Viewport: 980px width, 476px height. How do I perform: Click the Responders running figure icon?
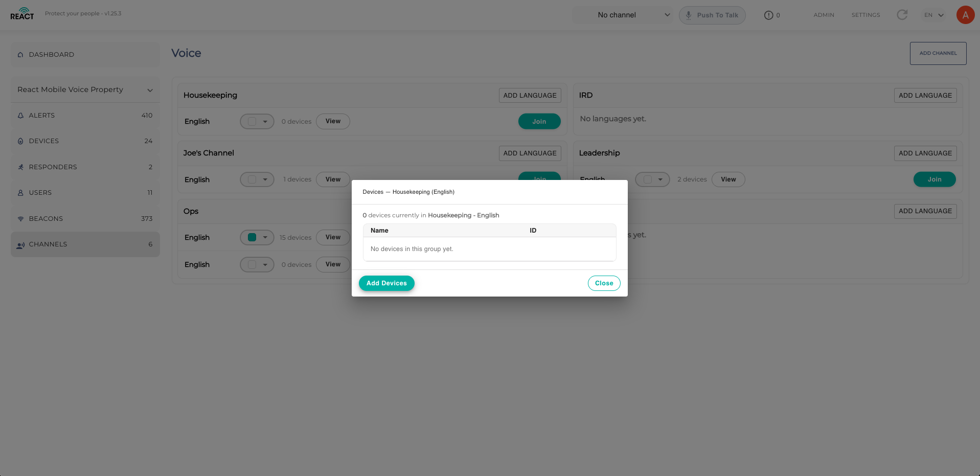tap(20, 167)
